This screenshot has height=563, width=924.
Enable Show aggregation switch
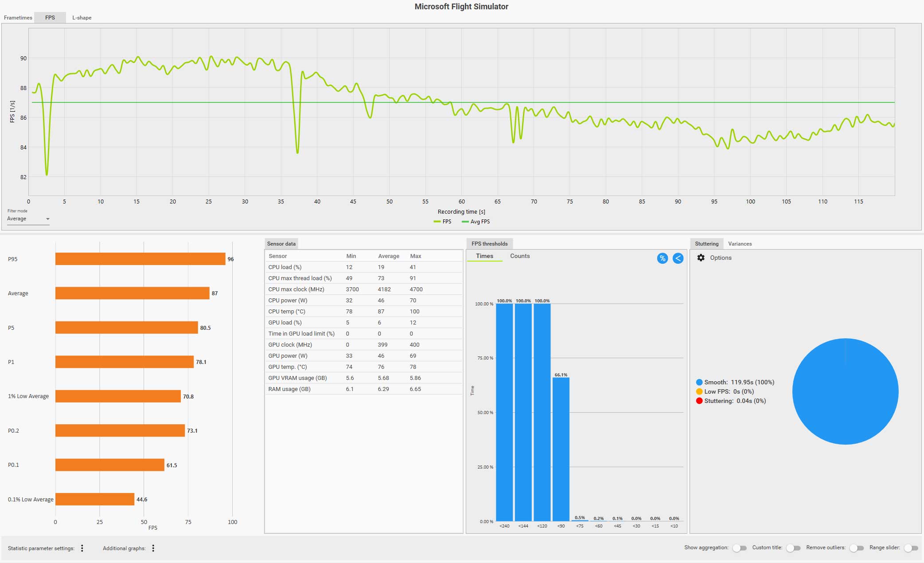(x=739, y=548)
